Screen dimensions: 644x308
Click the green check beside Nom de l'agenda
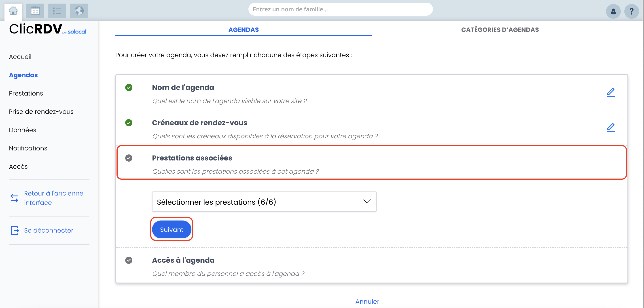tap(129, 87)
